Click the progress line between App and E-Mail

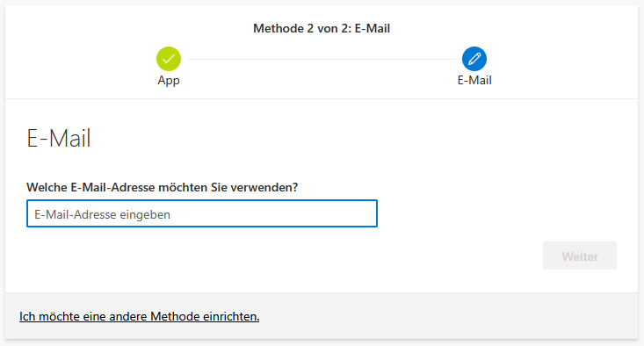click(322, 59)
